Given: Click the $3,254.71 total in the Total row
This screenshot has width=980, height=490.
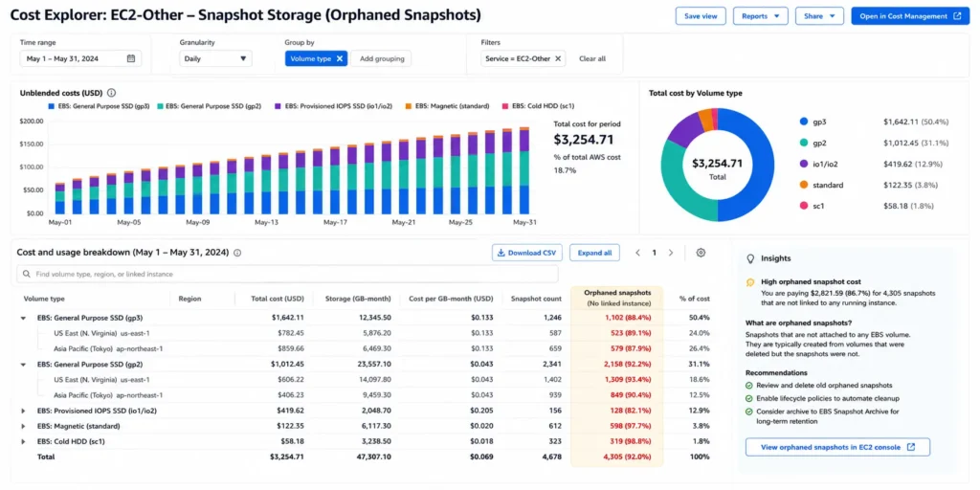Looking at the screenshot, I should (x=287, y=457).
